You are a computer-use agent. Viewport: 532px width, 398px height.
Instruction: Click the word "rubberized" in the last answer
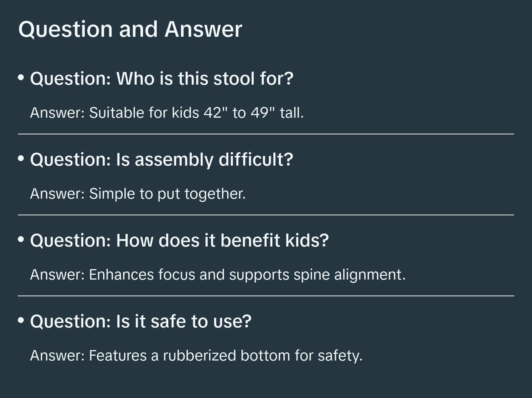tap(199, 356)
